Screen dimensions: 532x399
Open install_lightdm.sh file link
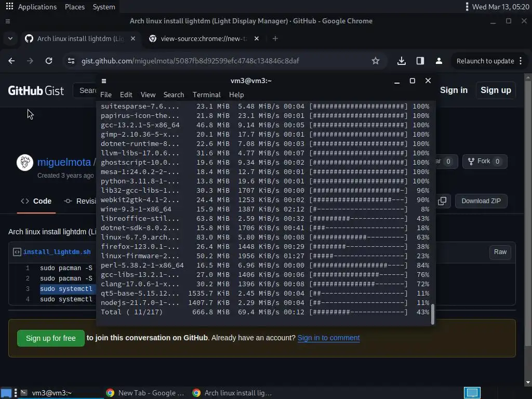click(57, 252)
